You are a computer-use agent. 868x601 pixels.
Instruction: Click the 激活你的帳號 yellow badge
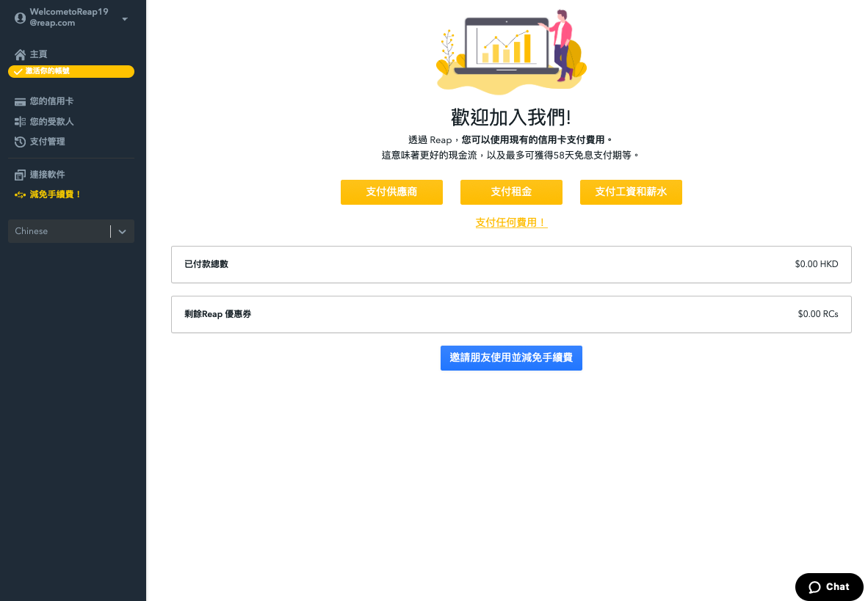point(70,71)
